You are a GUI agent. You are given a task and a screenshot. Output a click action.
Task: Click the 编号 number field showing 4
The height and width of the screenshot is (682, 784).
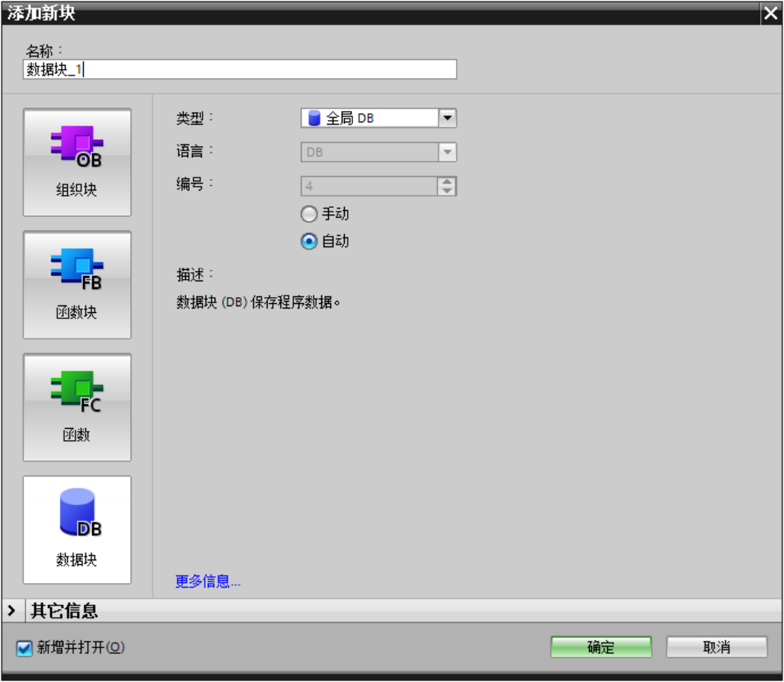368,186
